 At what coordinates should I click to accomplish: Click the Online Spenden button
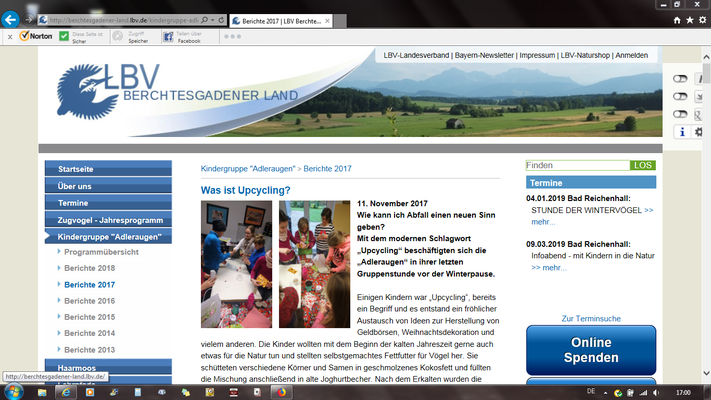tap(591, 350)
